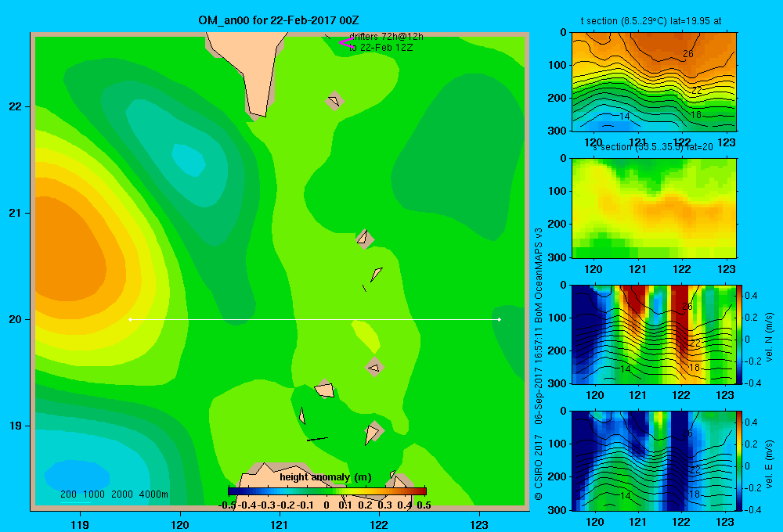
Task: Click the "-0.5" tick on height anomaly scale
Action: [x=227, y=505]
